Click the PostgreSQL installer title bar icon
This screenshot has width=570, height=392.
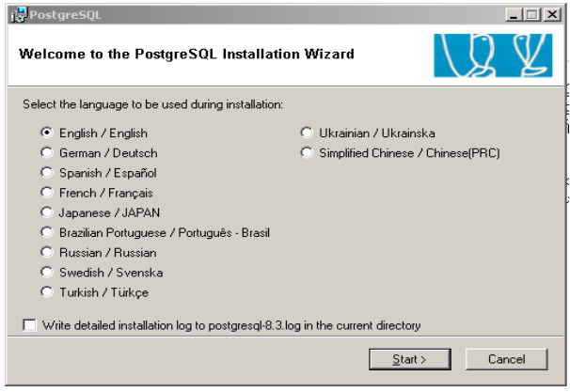click(x=19, y=15)
